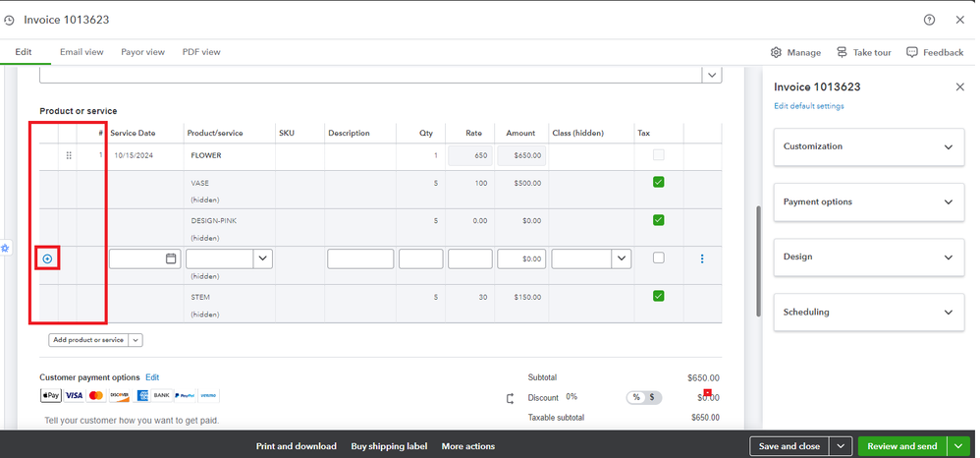980x458 pixels.
Task: Expand the Payment options section
Action: pos(864,201)
